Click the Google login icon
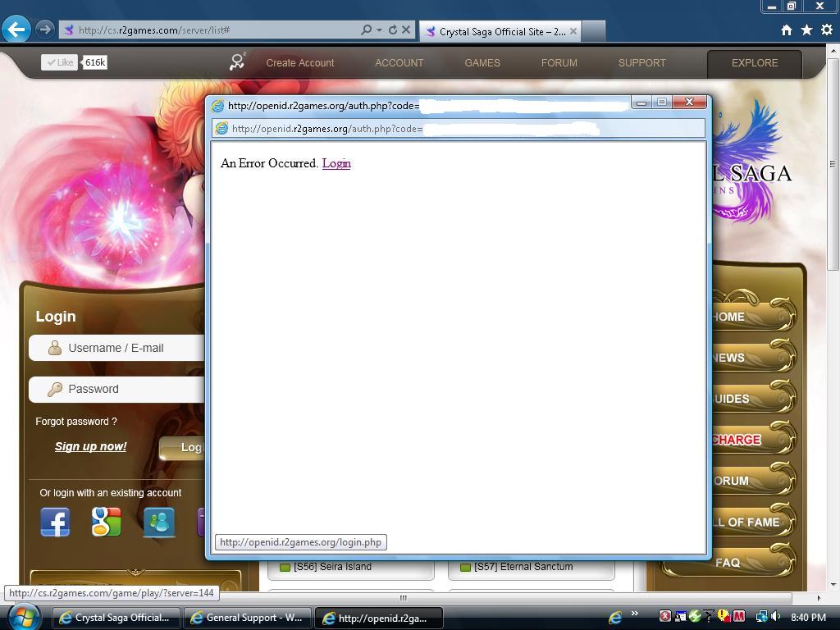This screenshot has height=630, width=840. pos(107,522)
